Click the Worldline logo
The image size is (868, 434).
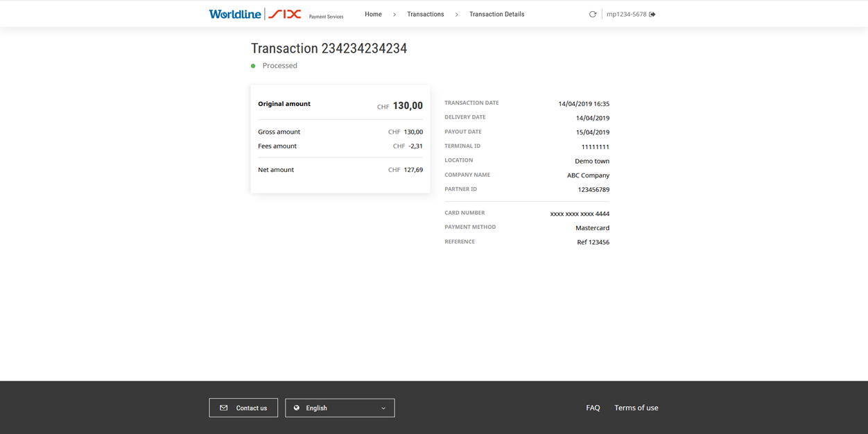[x=235, y=14]
